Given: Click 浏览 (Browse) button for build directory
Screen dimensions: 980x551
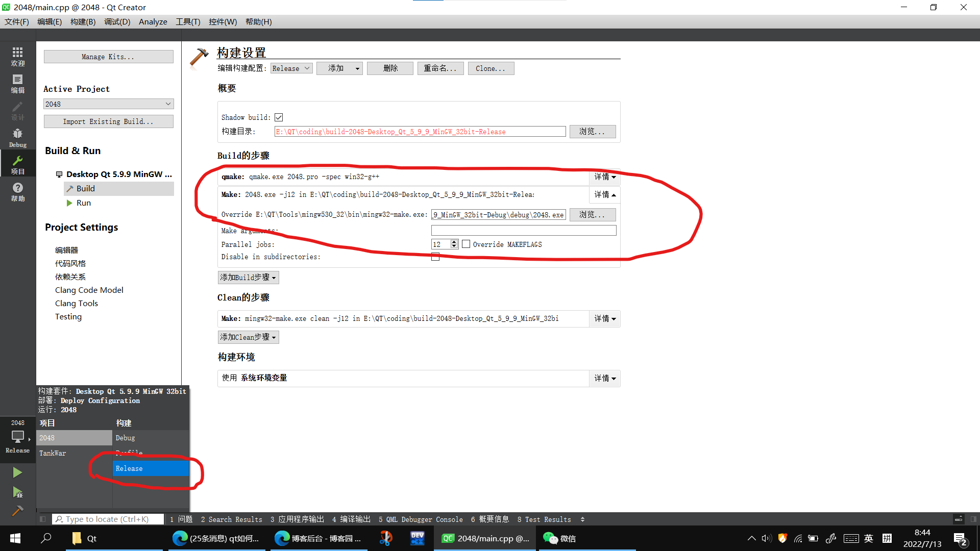Looking at the screenshot, I should pyautogui.click(x=592, y=131).
